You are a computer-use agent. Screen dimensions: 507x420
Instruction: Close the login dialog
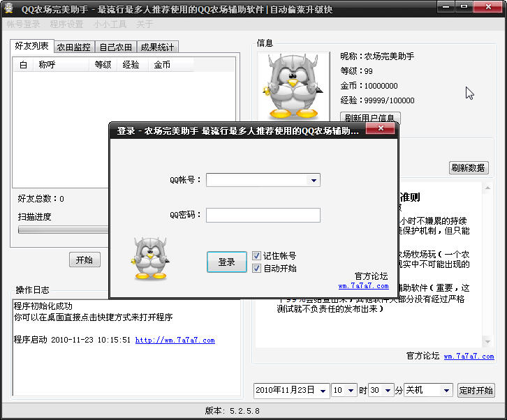tap(380, 128)
